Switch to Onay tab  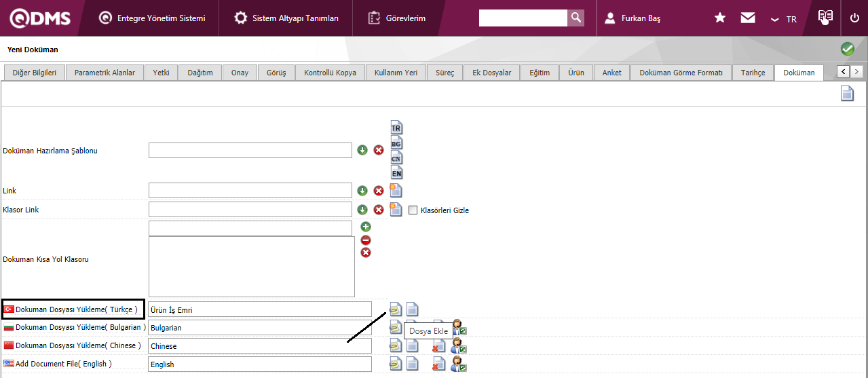tap(240, 73)
